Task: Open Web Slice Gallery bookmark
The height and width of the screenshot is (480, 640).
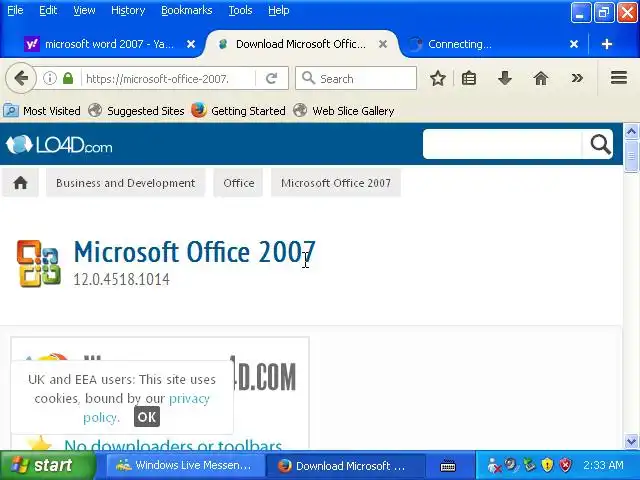Action: point(344,111)
